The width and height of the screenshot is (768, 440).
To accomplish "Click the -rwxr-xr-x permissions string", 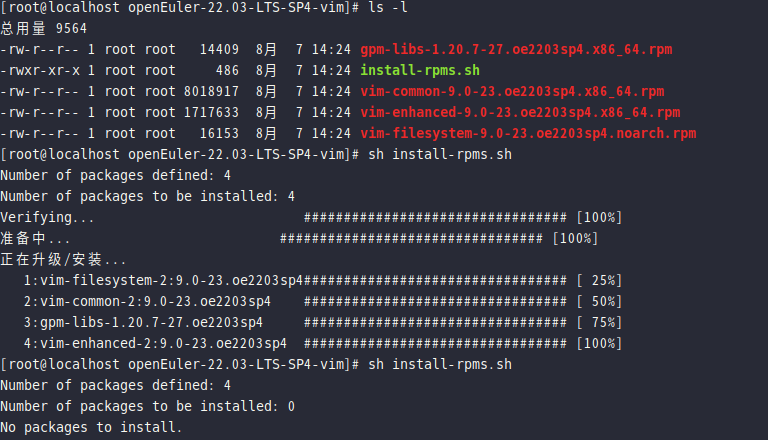I will pos(40,70).
